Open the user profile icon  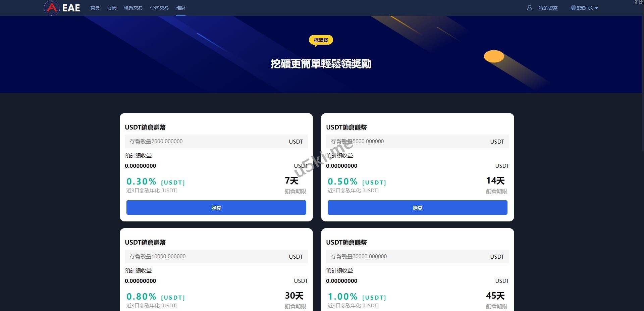[x=529, y=8]
